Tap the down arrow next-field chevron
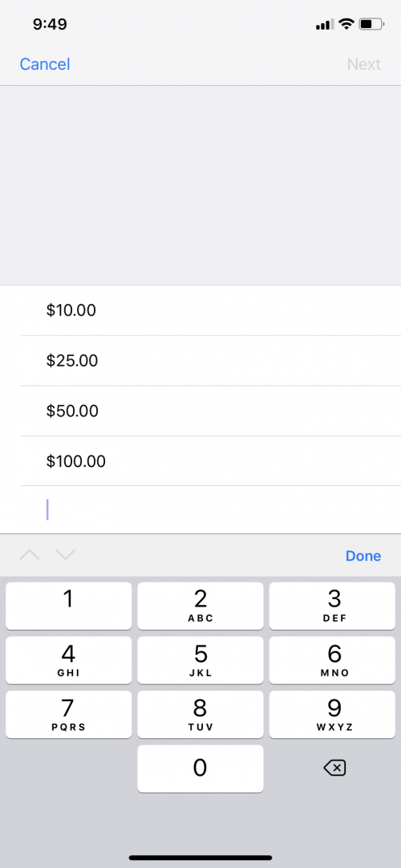Image resolution: width=401 pixels, height=868 pixels. (65, 554)
